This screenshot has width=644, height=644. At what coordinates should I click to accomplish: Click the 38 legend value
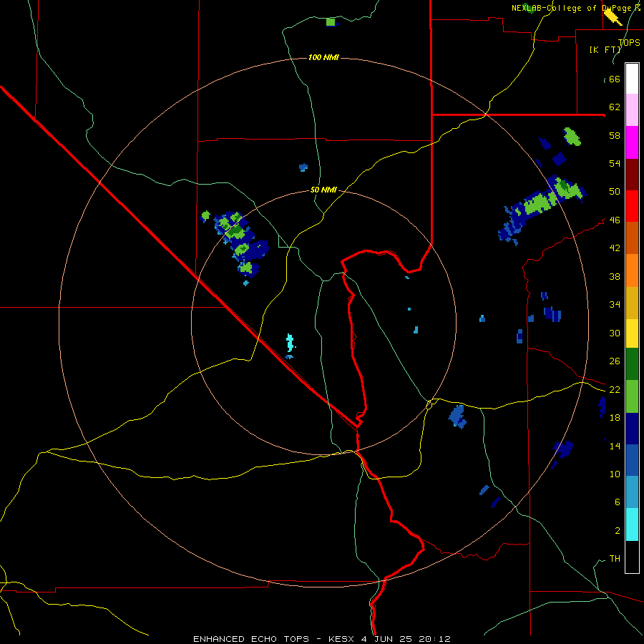[x=615, y=276]
